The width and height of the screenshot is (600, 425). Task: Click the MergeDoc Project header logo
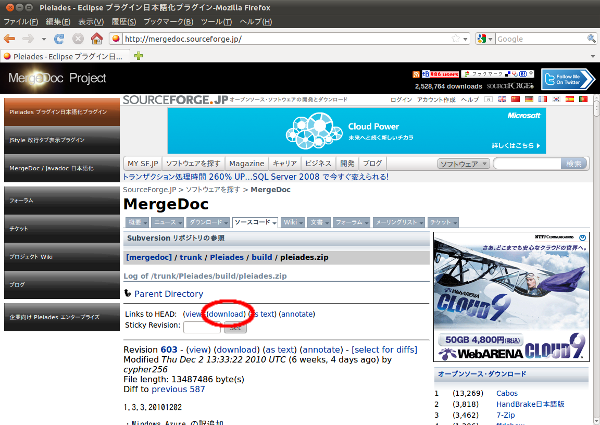click(57, 78)
